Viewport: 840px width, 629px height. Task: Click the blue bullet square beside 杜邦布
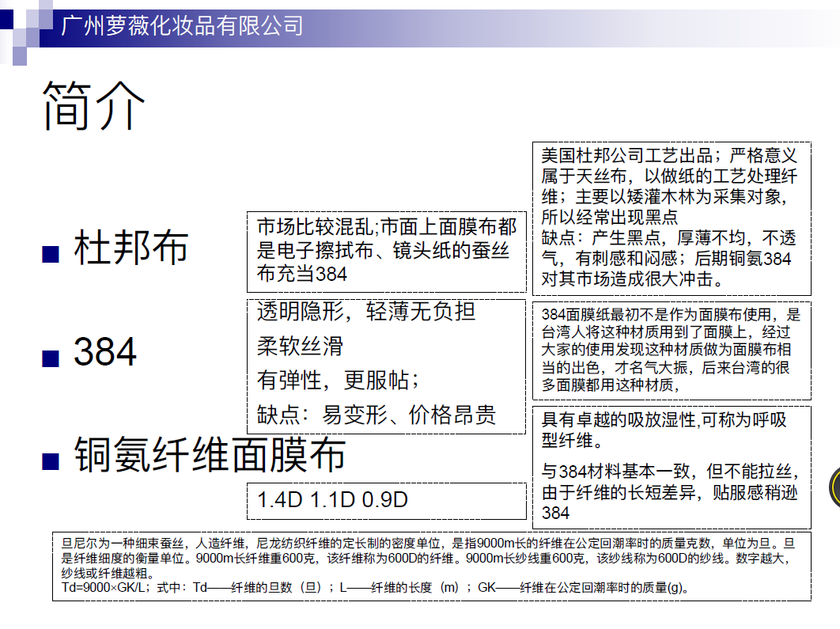(x=51, y=254)
